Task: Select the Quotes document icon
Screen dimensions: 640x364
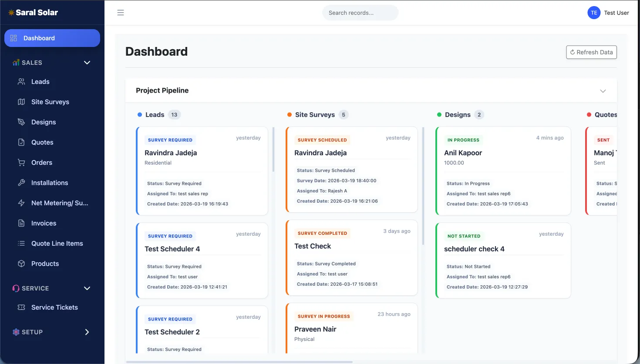Action: [21, 142]
